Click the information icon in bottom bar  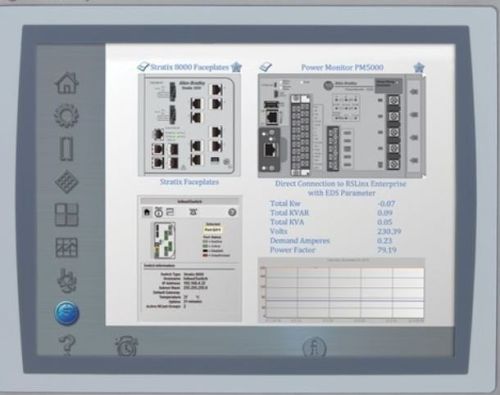314,348
